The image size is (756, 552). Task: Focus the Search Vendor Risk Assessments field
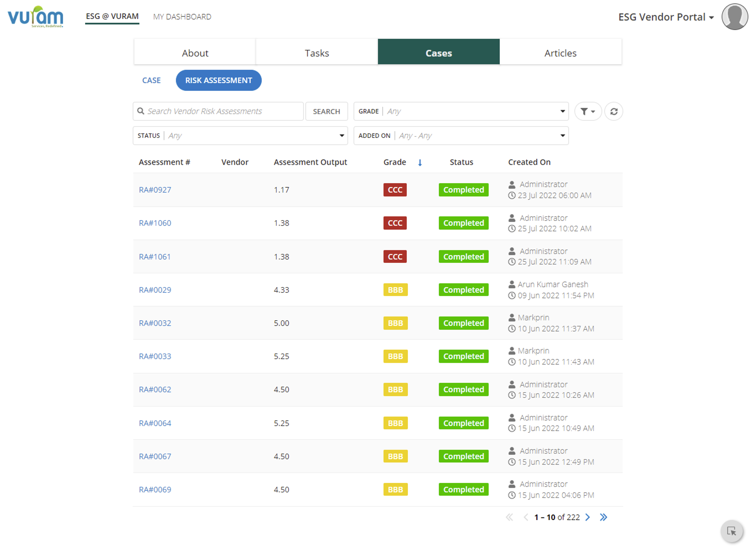pyautogui.click(x=218, y=111)
